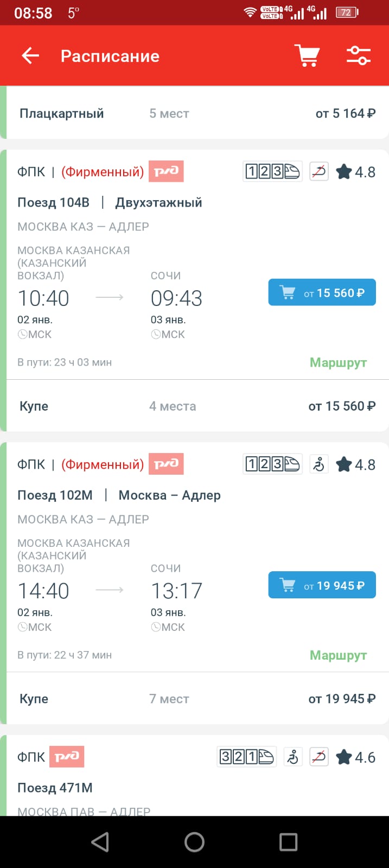Tap the star rating of train 102М

(x=355, y=464)
